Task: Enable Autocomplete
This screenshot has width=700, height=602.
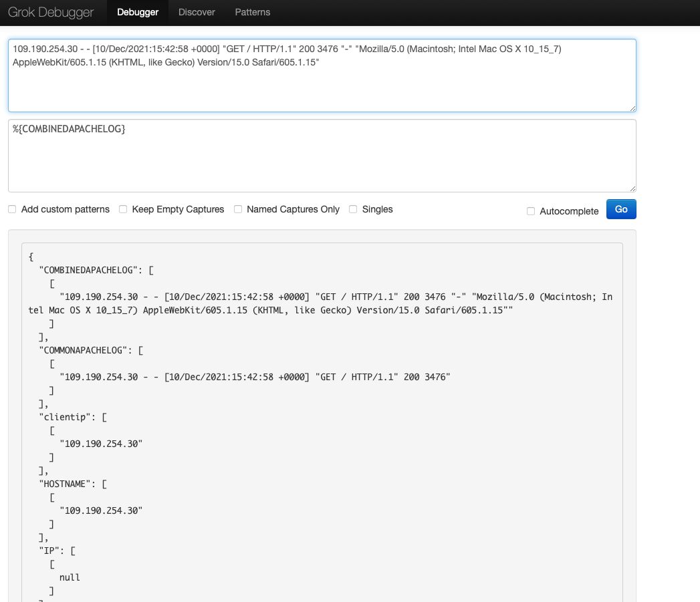Action: click(531, 211)
